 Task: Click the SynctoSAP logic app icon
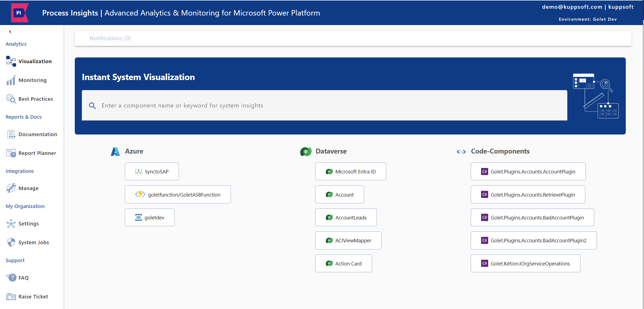point(139,172)
